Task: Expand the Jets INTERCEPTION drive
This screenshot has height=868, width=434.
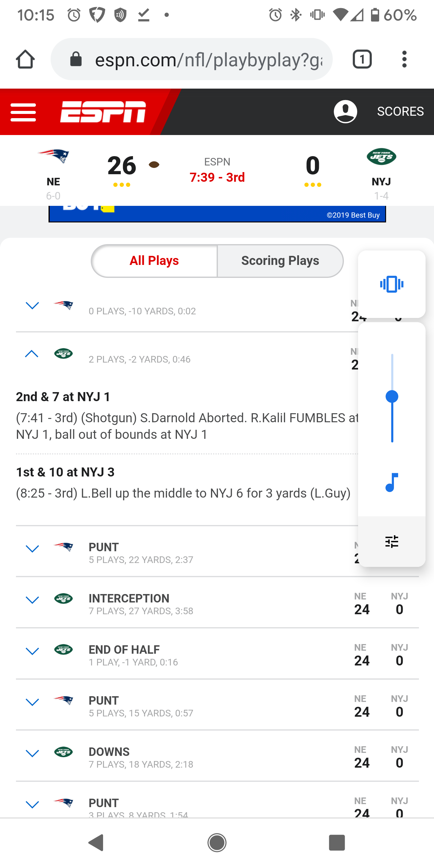Action: coord(32,600)
